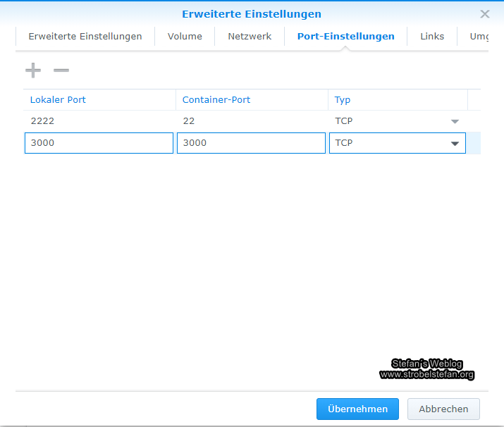Select the container port 22 cell

(x=252, y=121)
